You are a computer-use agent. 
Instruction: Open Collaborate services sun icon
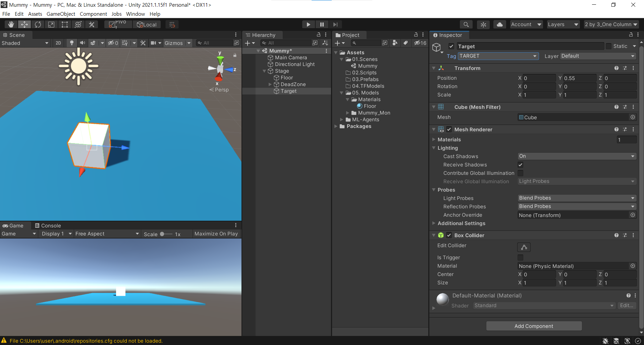click(483, 24)
